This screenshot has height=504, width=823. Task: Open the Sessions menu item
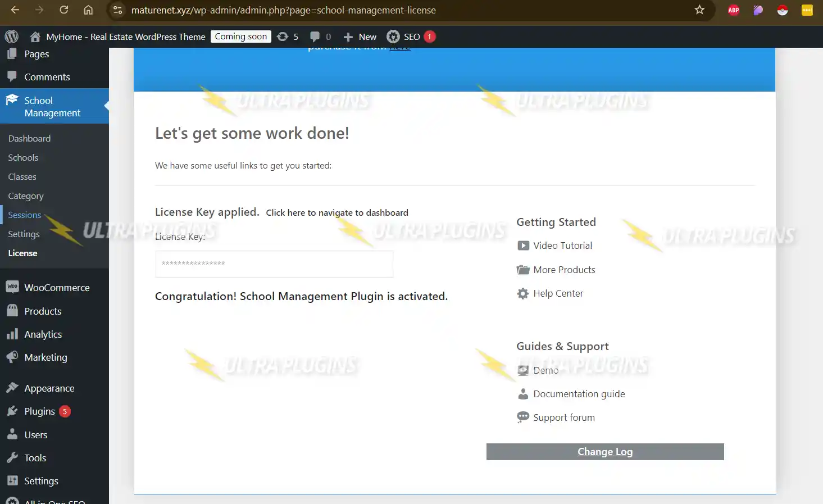(25, 215)
